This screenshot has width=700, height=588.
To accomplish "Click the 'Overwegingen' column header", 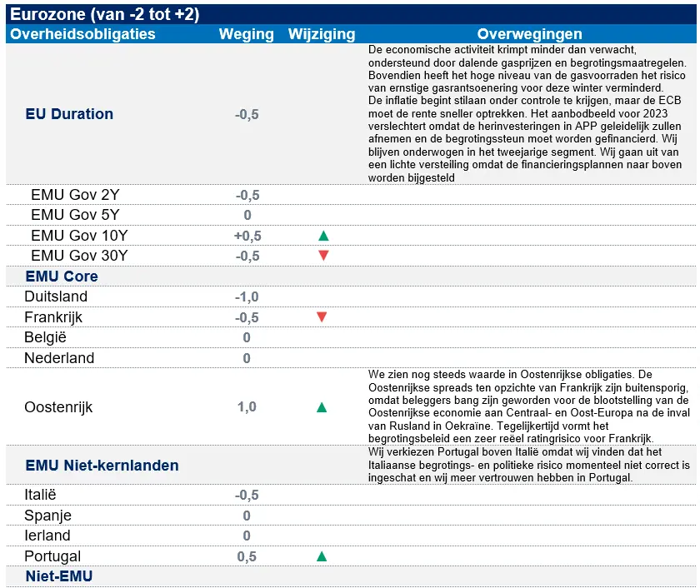I will (530, 34).
